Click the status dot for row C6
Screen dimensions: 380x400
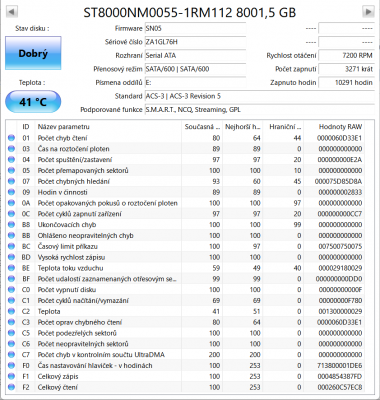point(11,344)
